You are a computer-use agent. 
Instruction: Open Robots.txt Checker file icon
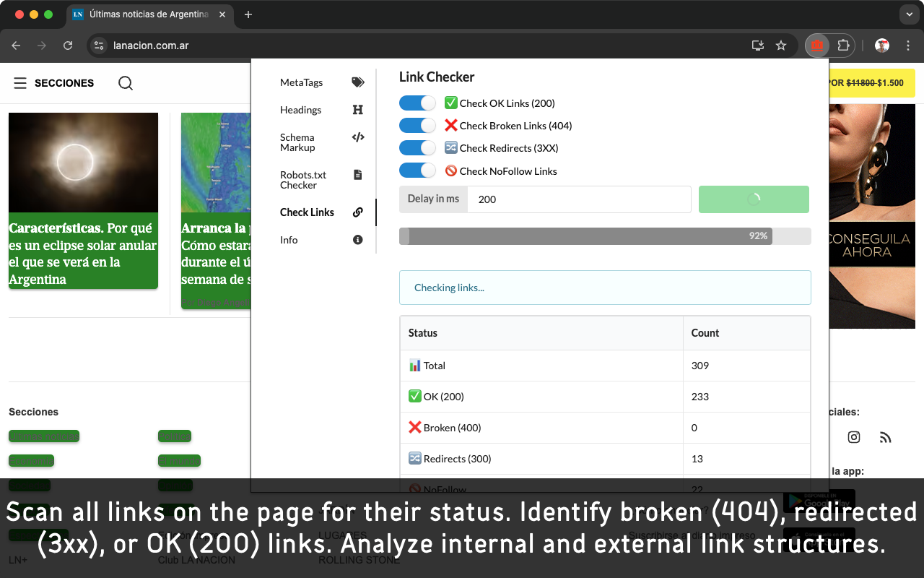[x=357, y=175]
